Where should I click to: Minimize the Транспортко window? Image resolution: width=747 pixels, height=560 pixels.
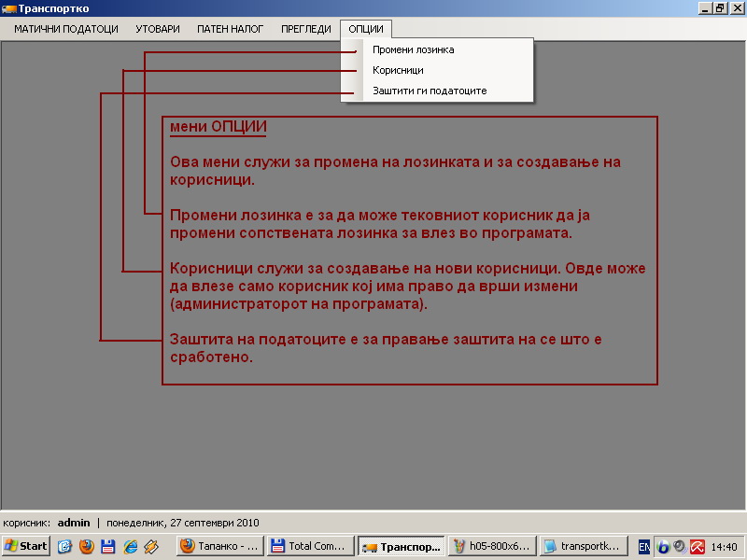click(706, 8)
